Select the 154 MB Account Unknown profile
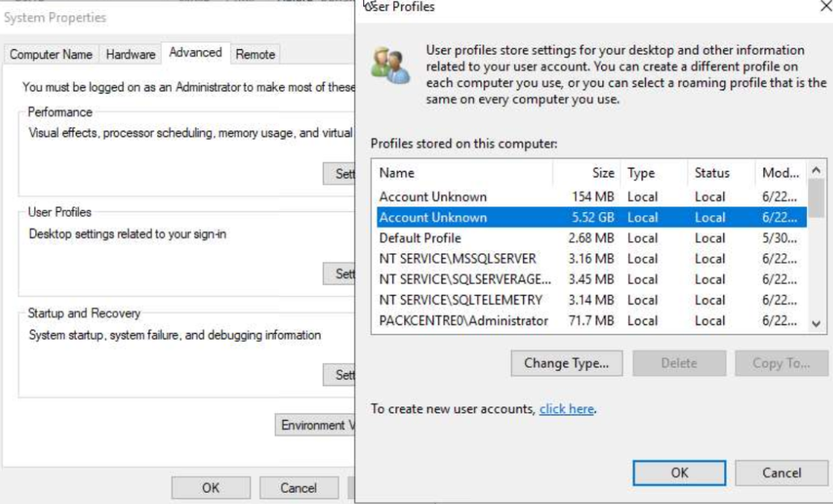The image size is (833, 504). pos(592,197)
